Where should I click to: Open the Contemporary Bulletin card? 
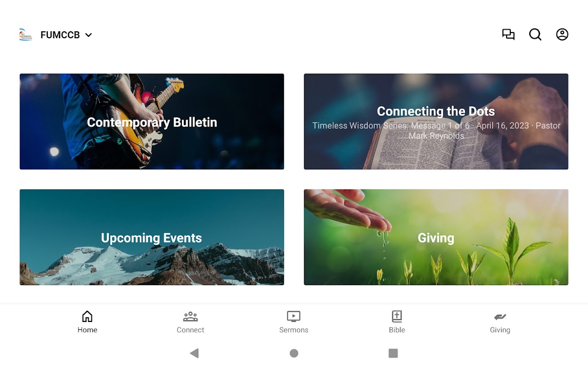pyautogui.click(x=152, y=121)
